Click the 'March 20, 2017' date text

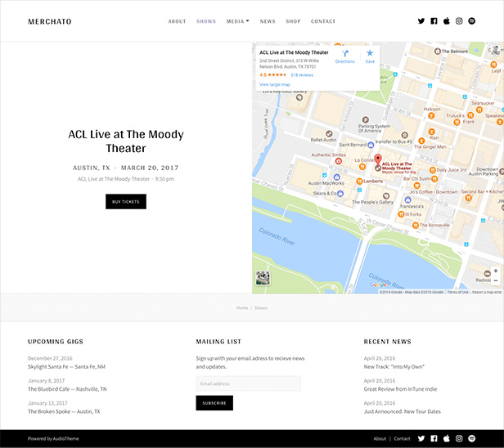(150, 168)
